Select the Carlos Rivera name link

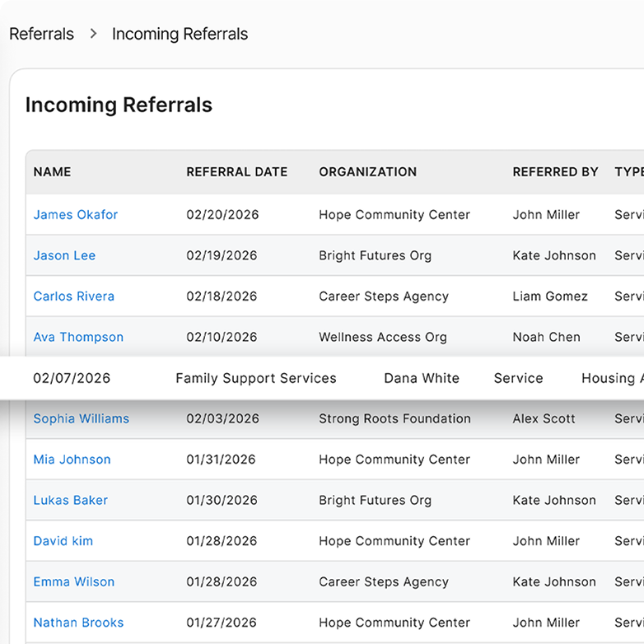click(73, 296)
